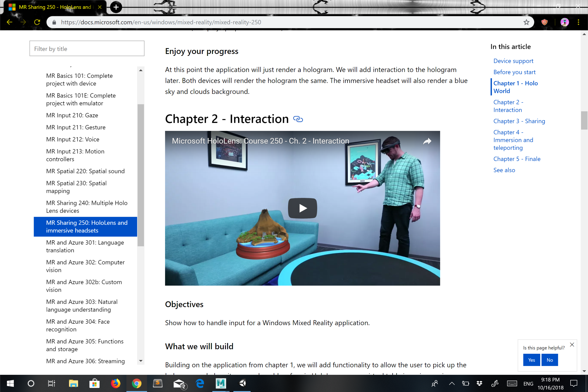Answer Yes to page helpful prompt

click(532, 360)
